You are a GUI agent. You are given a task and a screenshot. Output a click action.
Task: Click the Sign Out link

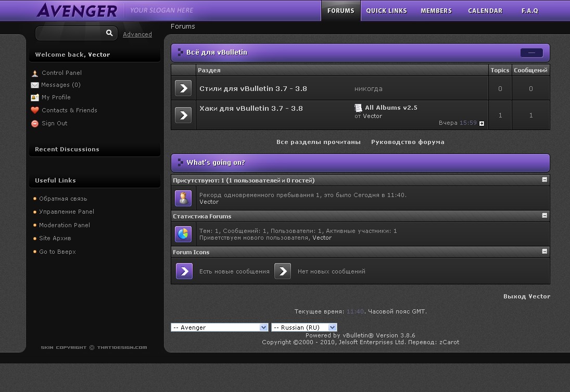(x=55, y=123)
